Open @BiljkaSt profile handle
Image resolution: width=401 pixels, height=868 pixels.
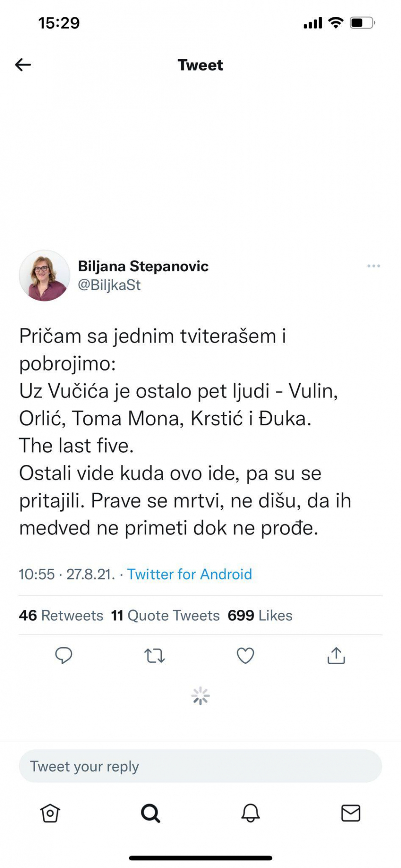pyautogui.click(x=109, y=285)
